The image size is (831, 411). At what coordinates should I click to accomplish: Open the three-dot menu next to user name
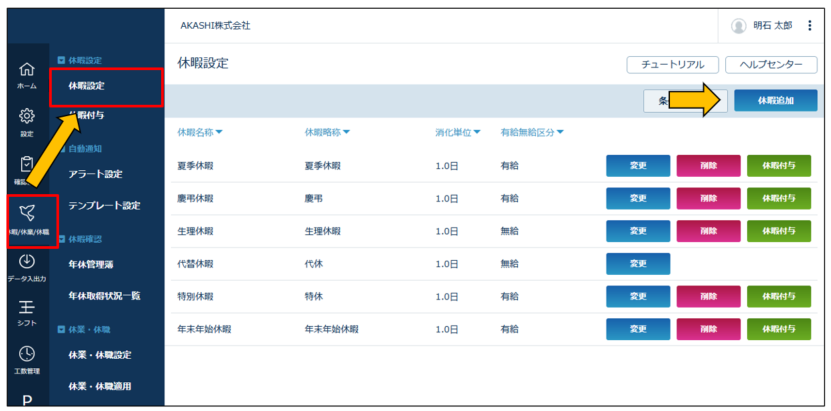click(x=809, y=25)
